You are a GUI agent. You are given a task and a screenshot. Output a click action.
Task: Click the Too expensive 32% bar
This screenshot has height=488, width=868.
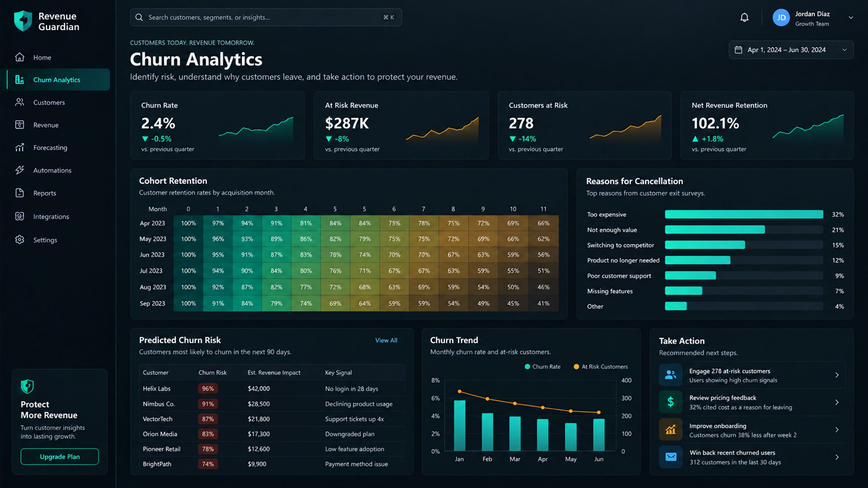tap(744, 214)
